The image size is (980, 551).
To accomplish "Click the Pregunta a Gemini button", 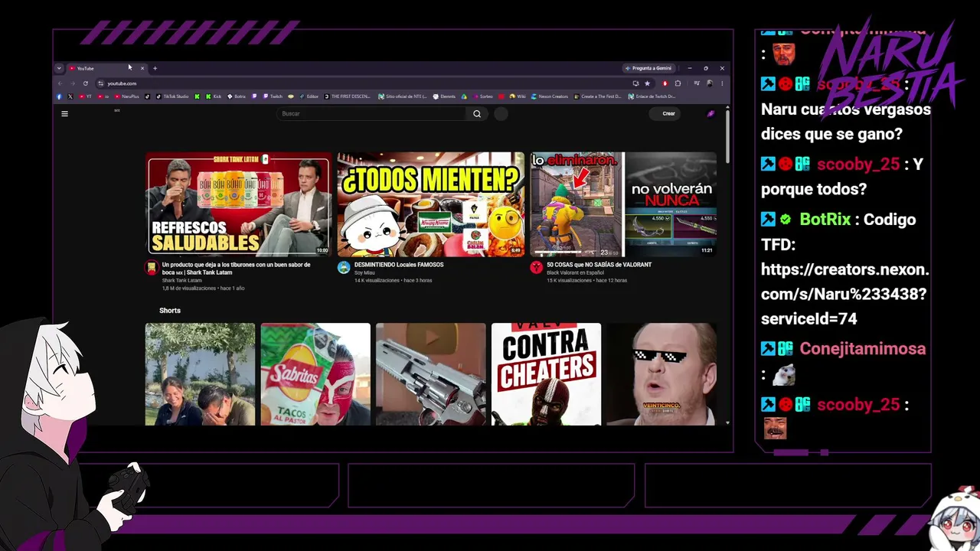I will point(649,68).
